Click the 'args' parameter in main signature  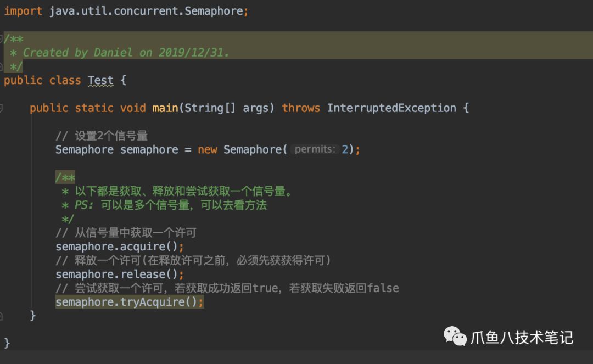(255, 108)
